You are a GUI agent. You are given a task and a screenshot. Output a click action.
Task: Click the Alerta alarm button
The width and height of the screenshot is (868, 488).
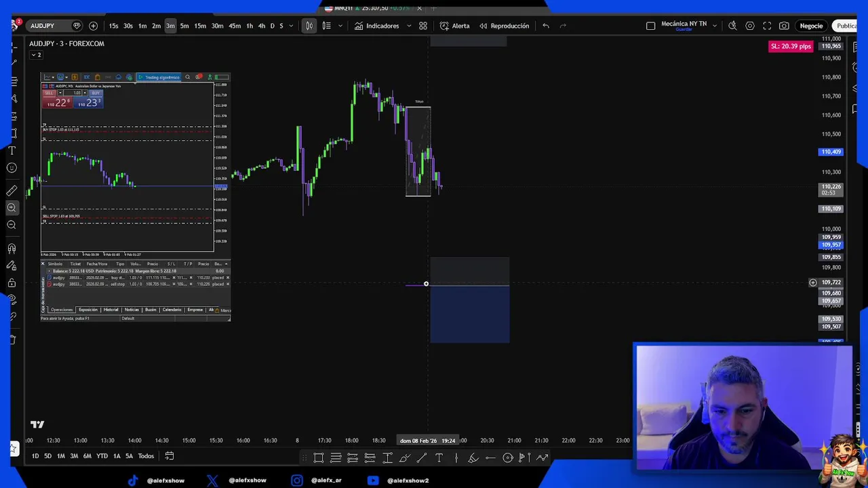click(x=454, y=26)
